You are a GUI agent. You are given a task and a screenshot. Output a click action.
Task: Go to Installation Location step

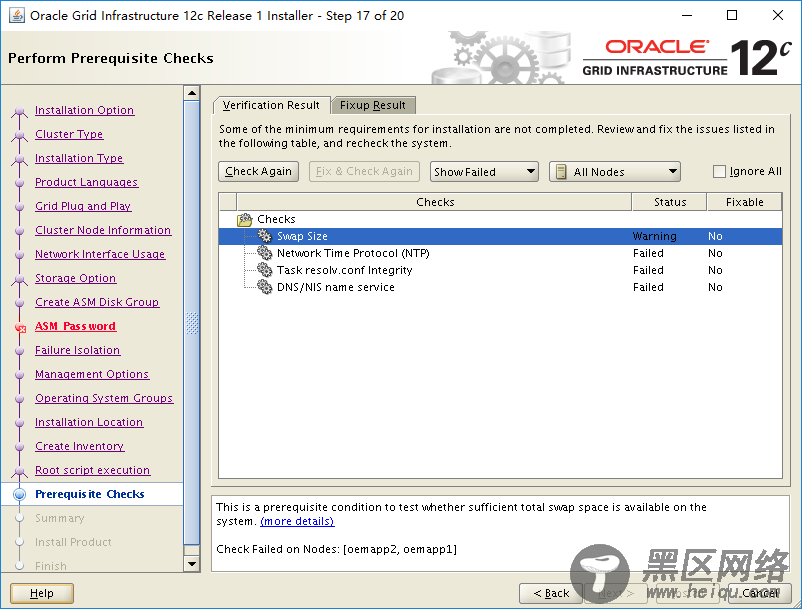(x=89, y=422)
